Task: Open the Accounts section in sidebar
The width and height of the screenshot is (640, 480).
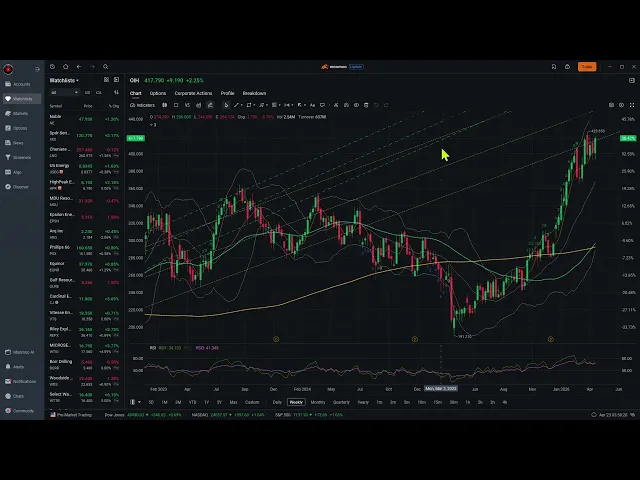Action: pyautogui.click(x=18, y=84)
